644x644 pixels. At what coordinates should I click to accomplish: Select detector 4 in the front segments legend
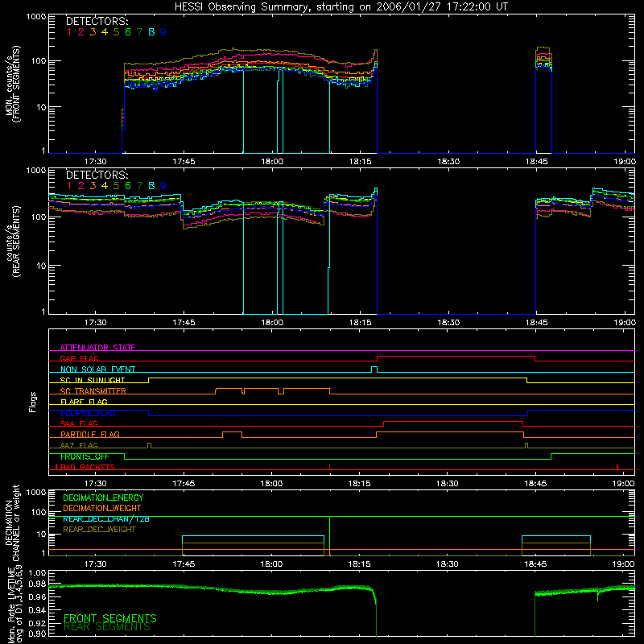[105, 32]
